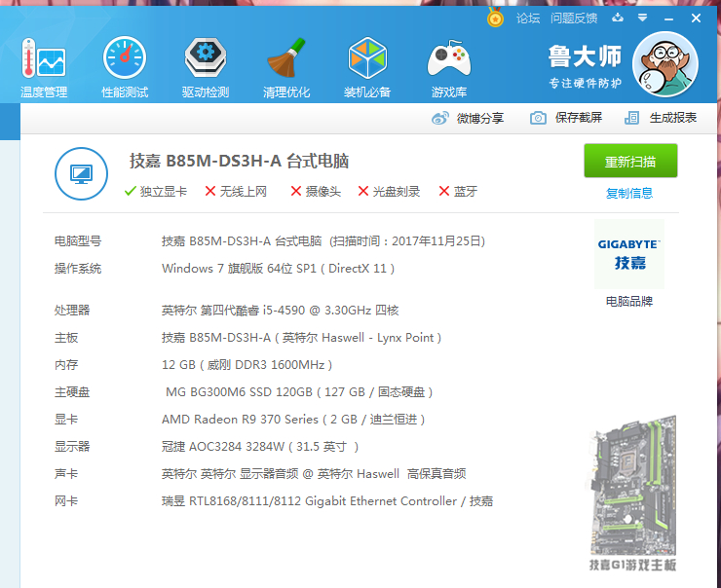
Task: Click 生成报表 generate report
Action: pos(673,118)
